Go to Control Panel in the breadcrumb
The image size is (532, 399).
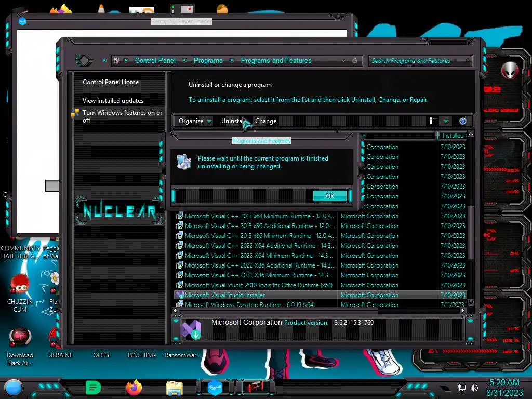(x=155, y=60)
